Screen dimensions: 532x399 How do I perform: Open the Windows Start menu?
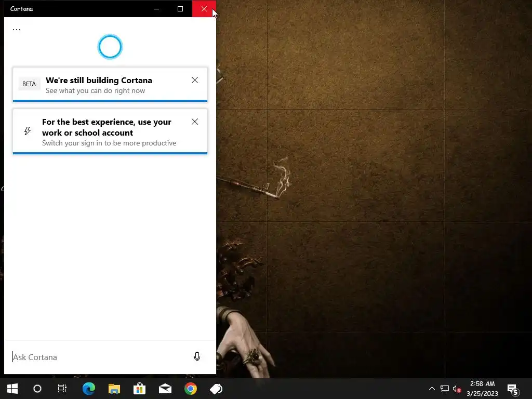12,389
